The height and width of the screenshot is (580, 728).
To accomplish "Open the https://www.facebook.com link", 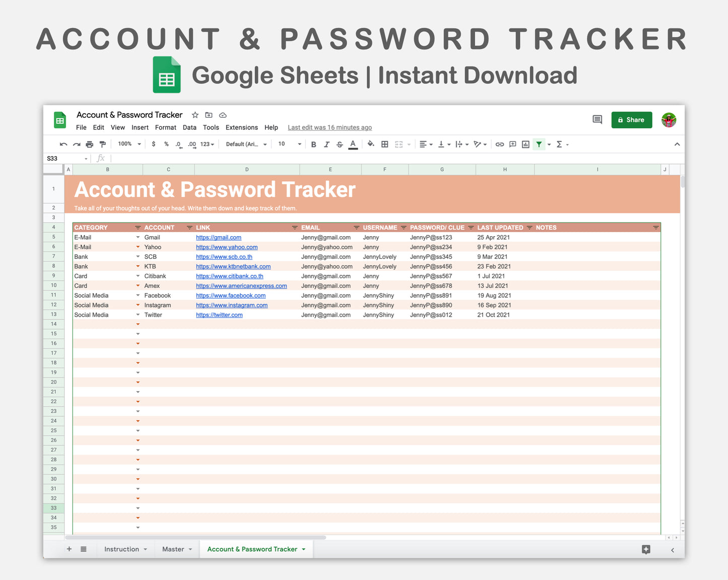I will [x=231, y=296].
